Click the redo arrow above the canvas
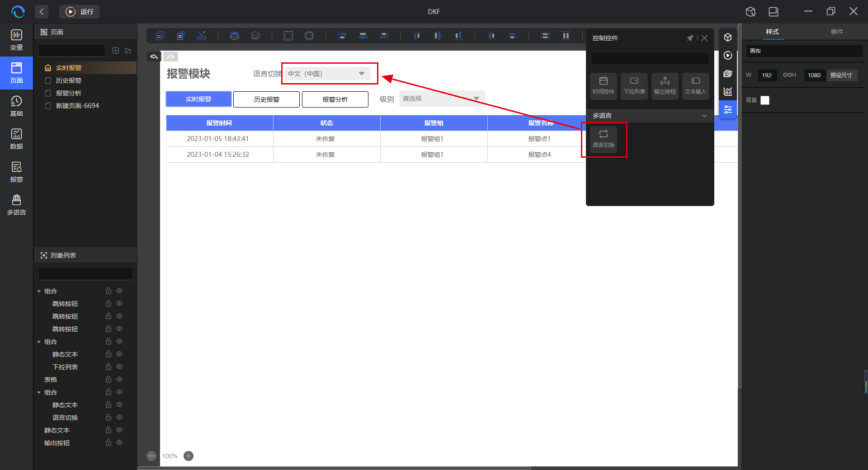868x470 pixels. (x=171, y=56)
